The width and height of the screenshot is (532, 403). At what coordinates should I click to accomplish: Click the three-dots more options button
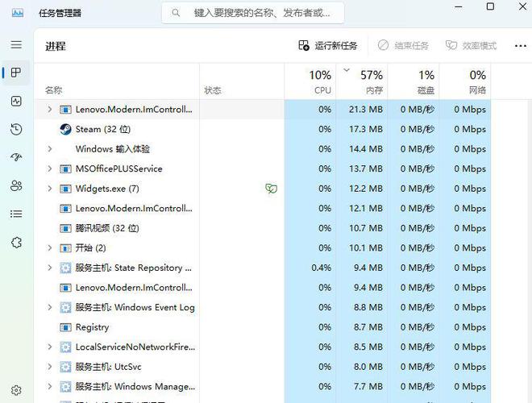coord(521,46)
